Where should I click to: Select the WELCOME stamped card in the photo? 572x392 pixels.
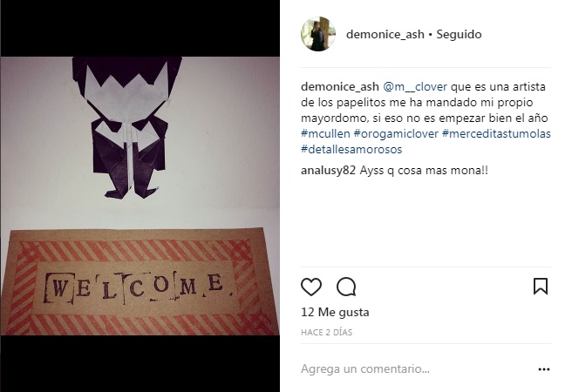click(x=140, y=281)
